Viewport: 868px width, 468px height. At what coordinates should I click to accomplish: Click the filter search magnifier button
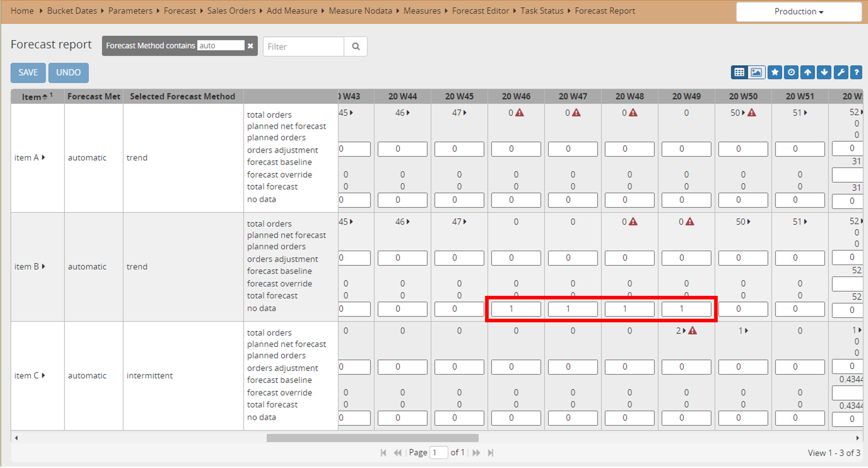point(355,46)
